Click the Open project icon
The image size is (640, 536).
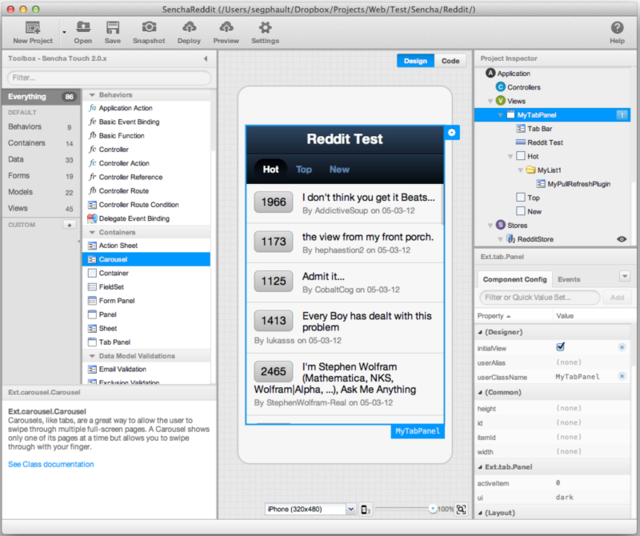83,27
